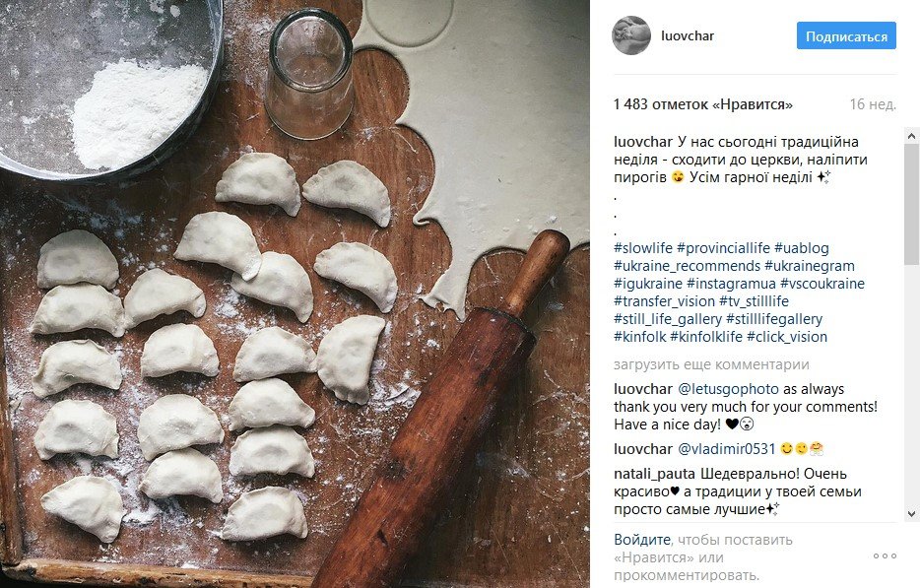Image resolution: width=920 pixels, height=588 pixels.
Task: Click the 16 нед. post timestamp
Action: pyautogui.click(x=873, y=104)
